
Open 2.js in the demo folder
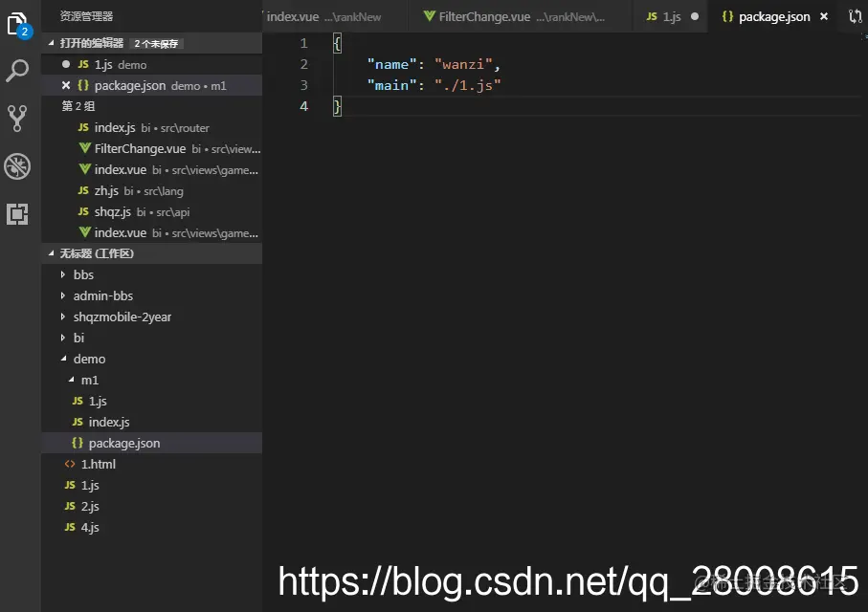click(151, 506)
